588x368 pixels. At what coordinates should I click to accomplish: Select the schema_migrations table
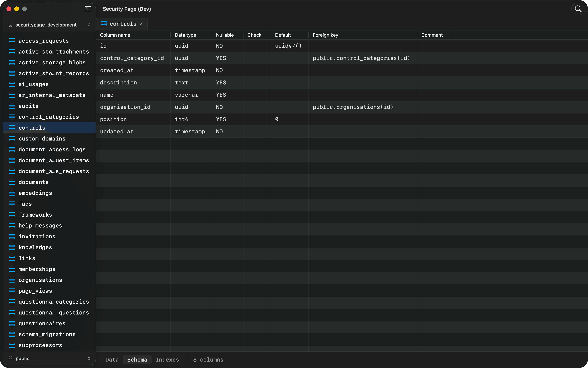coord(47,334)
